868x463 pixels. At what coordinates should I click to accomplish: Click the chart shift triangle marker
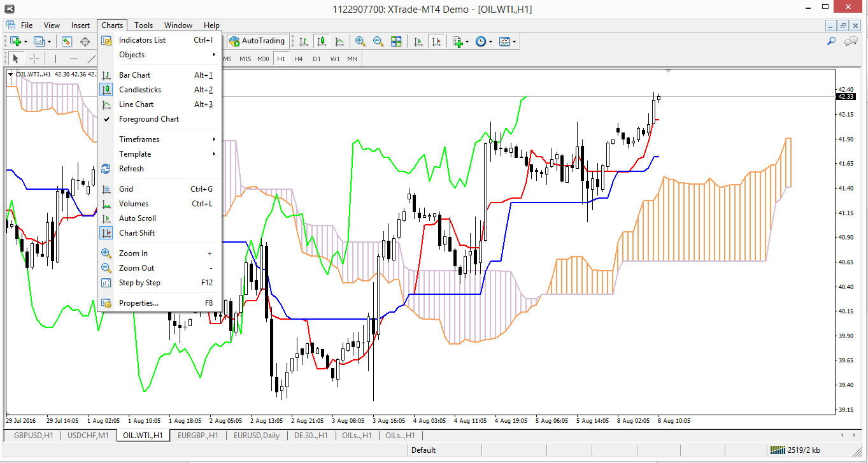(x=668, y=70)
